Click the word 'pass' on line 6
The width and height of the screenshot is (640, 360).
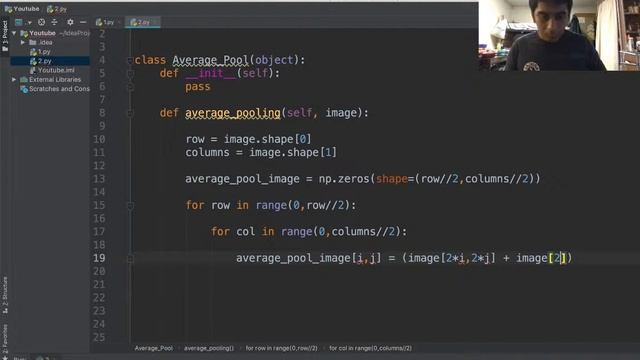198,87
